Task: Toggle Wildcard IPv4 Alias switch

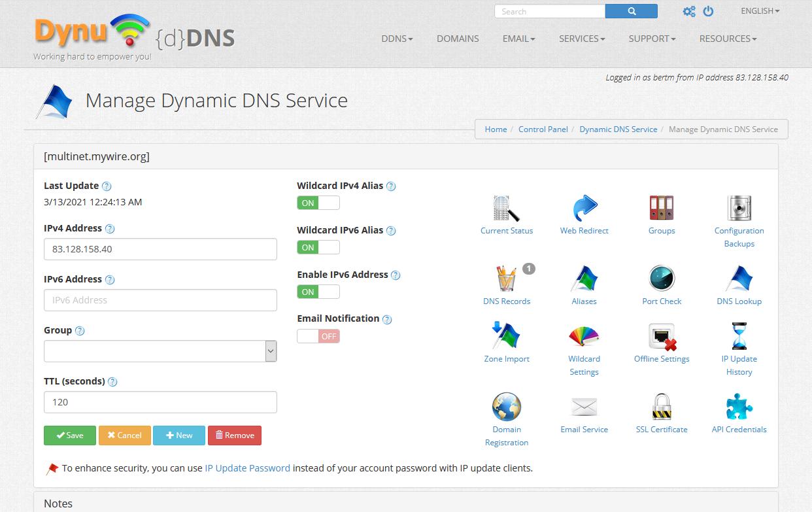Action: (318, 203)
